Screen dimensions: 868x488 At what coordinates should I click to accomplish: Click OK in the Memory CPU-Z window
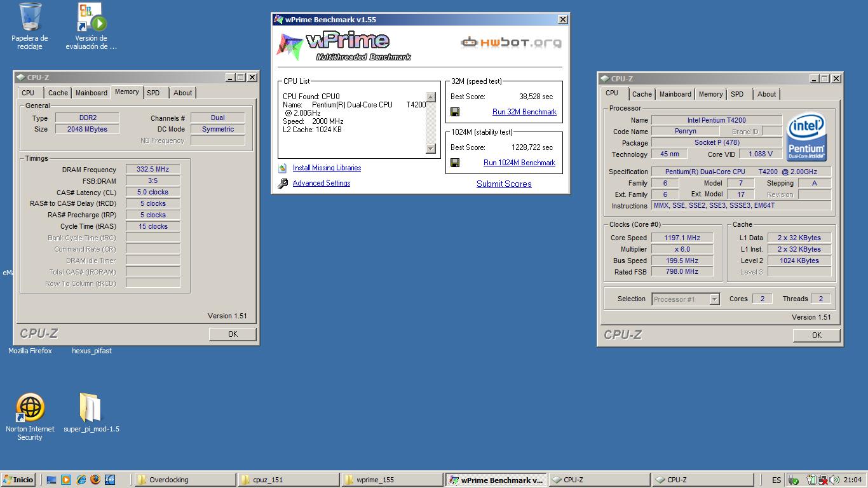[x=233, y=334]
